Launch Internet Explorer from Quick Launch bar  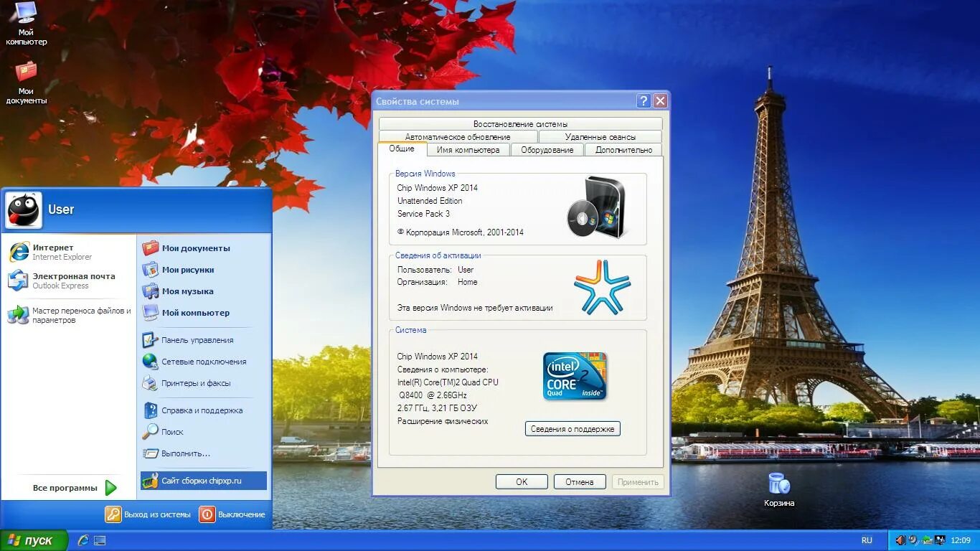click(84, 540)
